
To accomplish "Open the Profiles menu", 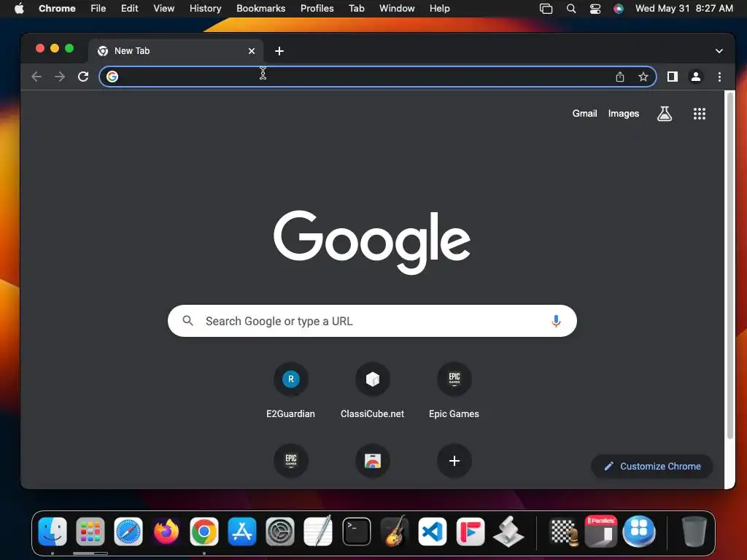I will coord(317,9).
